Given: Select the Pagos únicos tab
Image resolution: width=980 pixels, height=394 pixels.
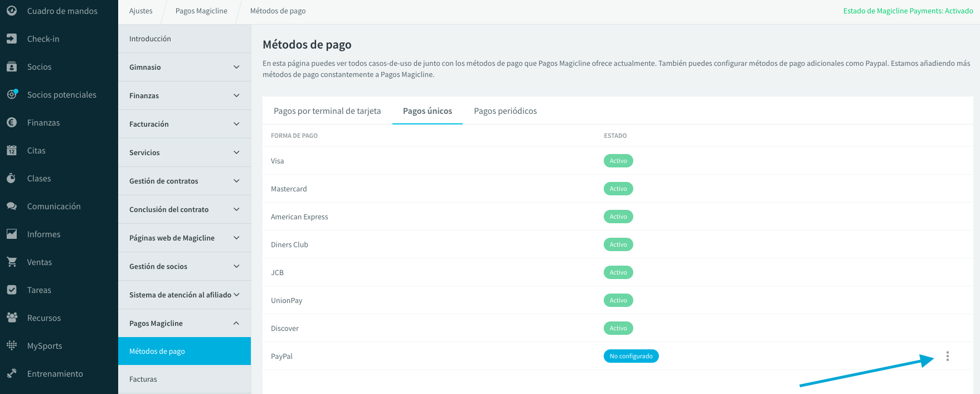Looking at the screenshot, I should coord(428,110).
